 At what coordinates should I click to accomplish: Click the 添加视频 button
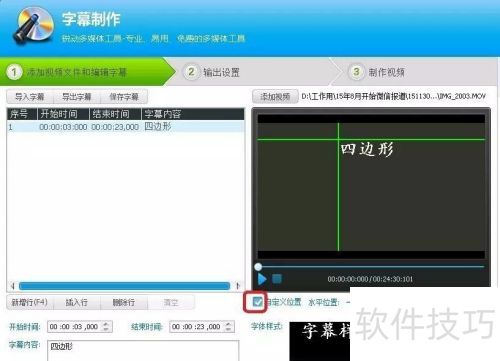(x=275, y=97)
